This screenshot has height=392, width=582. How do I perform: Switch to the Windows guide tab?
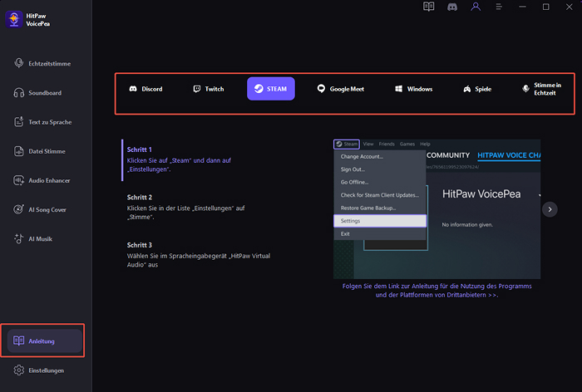point(414,89)
